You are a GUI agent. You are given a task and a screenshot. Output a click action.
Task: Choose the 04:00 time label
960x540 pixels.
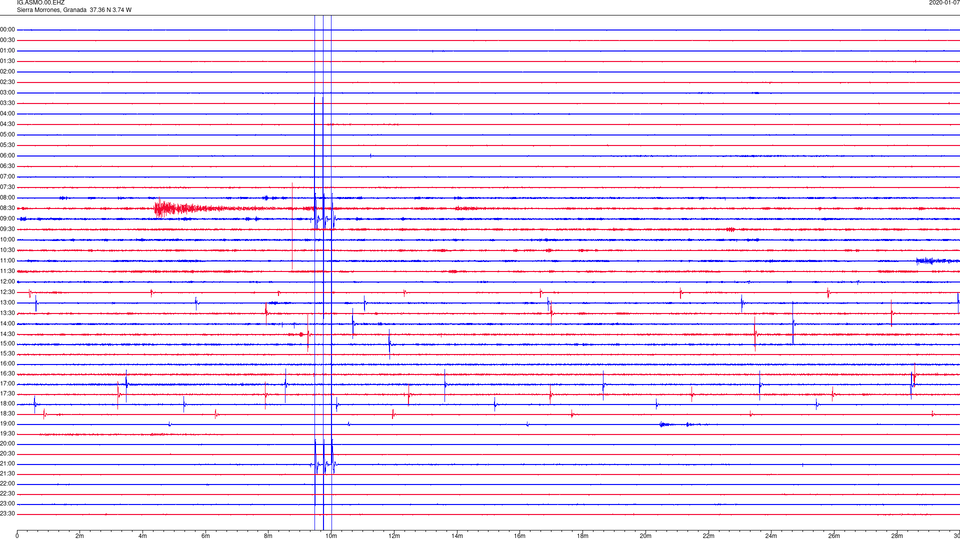click(x=7, y=113)
